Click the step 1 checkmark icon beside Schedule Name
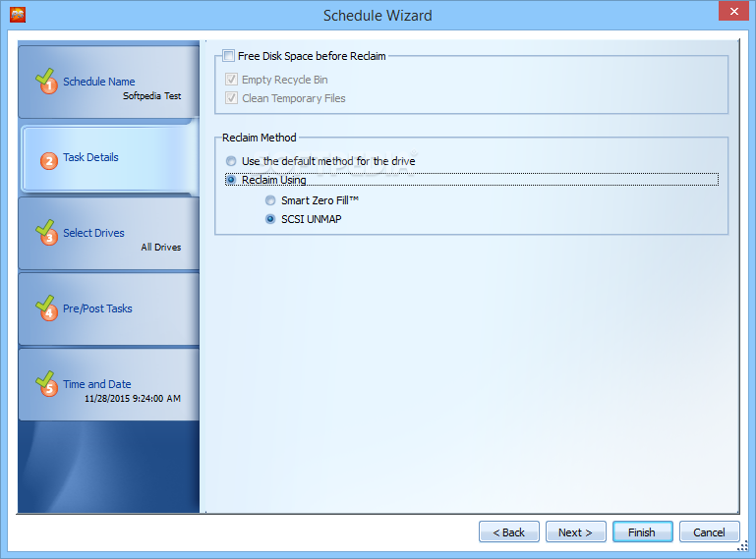 pos(46,81)
